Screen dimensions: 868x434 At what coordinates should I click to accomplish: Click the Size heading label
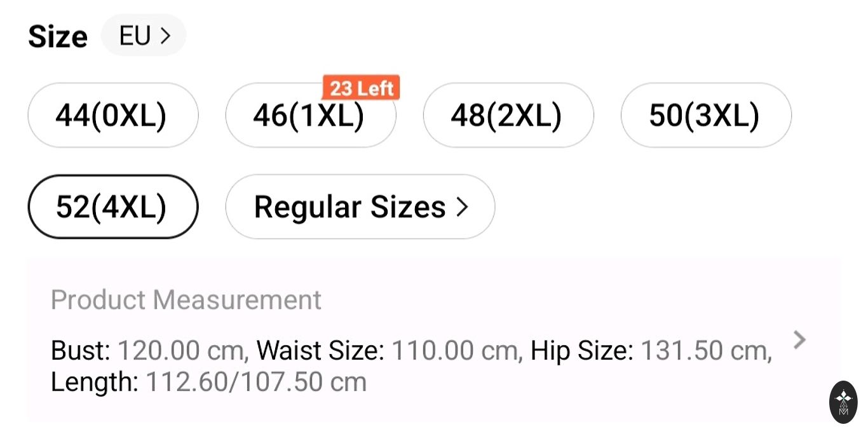[58, 37]
